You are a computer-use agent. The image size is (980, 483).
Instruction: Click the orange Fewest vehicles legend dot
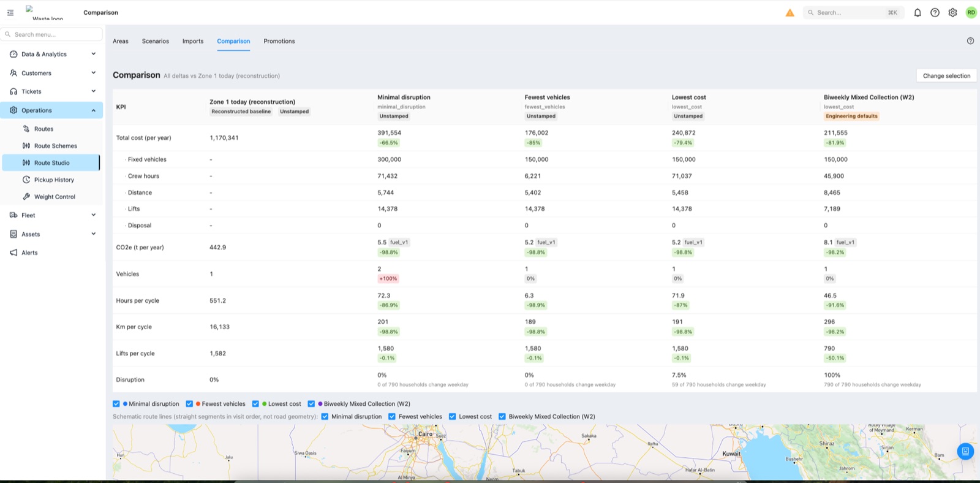(x=198, y=404)
